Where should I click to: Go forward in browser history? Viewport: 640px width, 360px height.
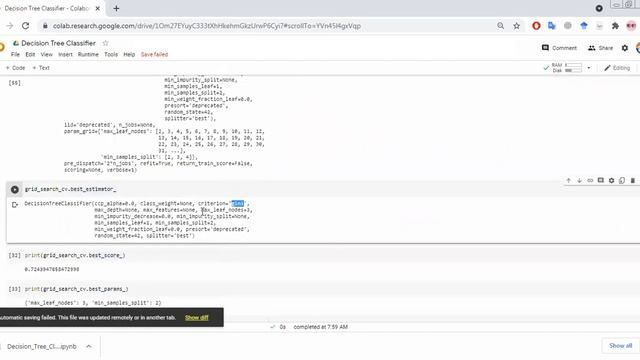pyautogui.click(x=9, y=26)
